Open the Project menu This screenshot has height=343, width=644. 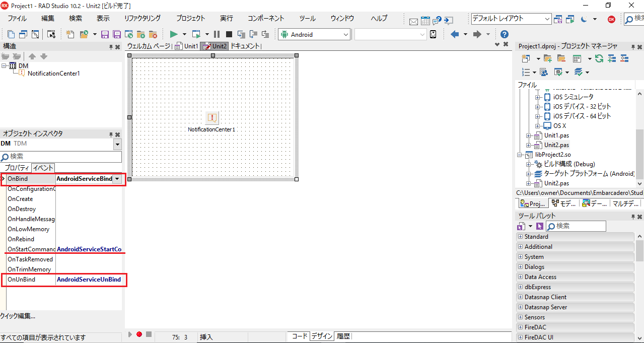(x=191, y=18)
